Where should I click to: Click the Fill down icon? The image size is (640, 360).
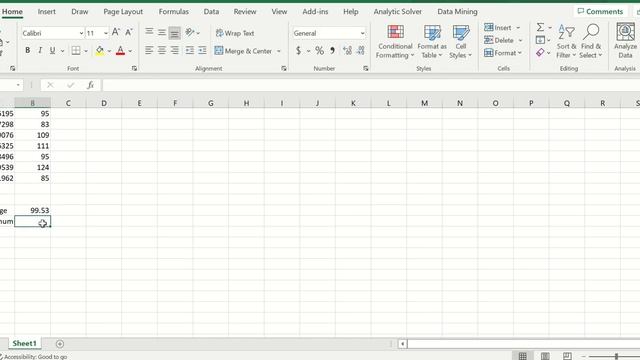click(x=540, y=40)
